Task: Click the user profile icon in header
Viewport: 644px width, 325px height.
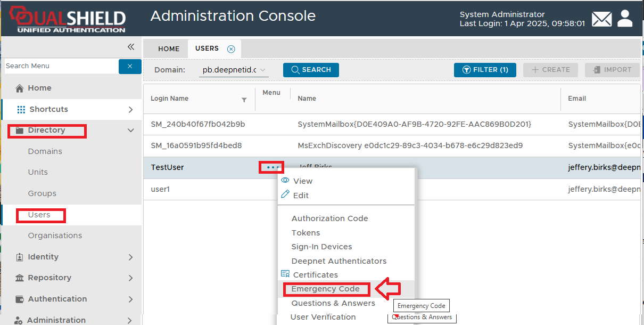Action: (625, 19)
